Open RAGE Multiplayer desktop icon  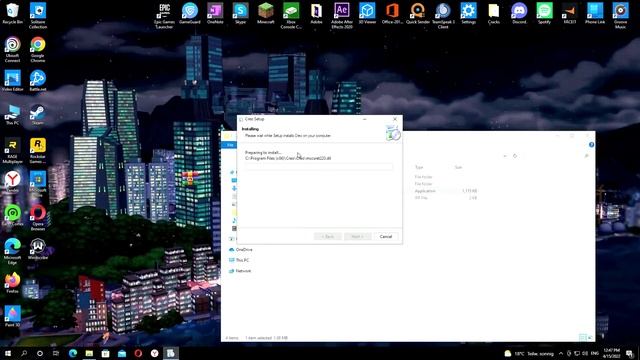pos(13,151)
